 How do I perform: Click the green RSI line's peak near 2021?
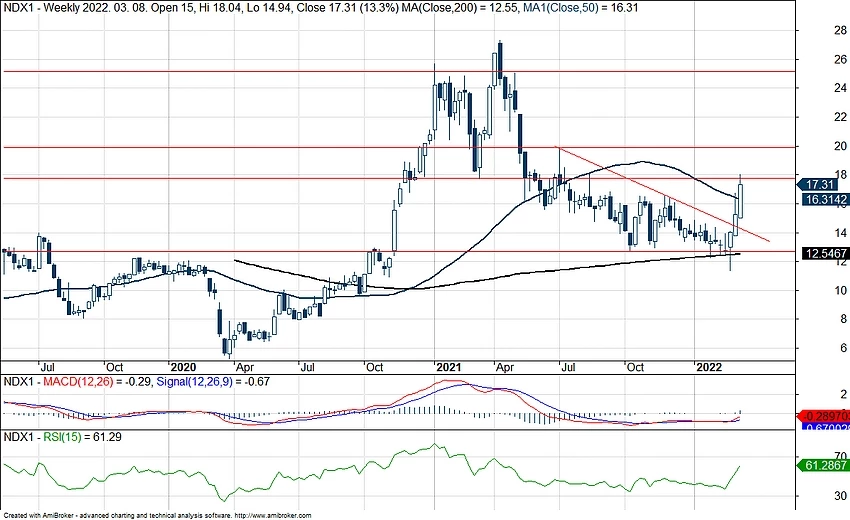pos(434,445)
